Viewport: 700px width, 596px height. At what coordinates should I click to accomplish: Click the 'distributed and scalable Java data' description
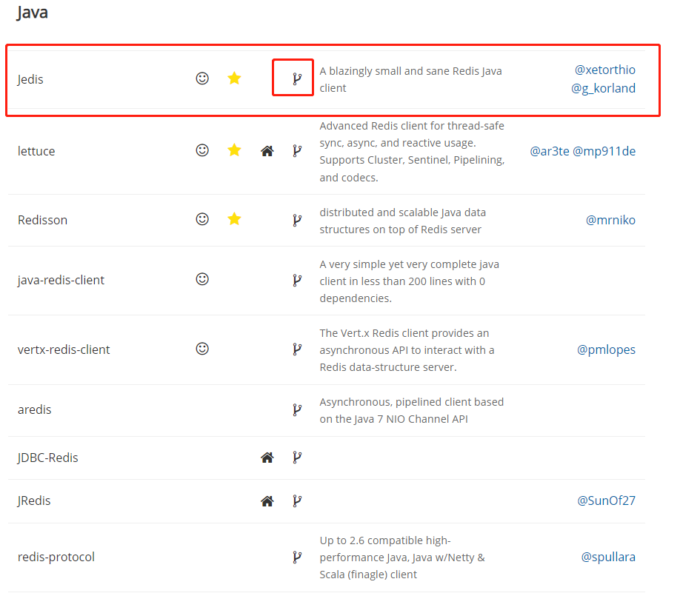pos(403,221)
